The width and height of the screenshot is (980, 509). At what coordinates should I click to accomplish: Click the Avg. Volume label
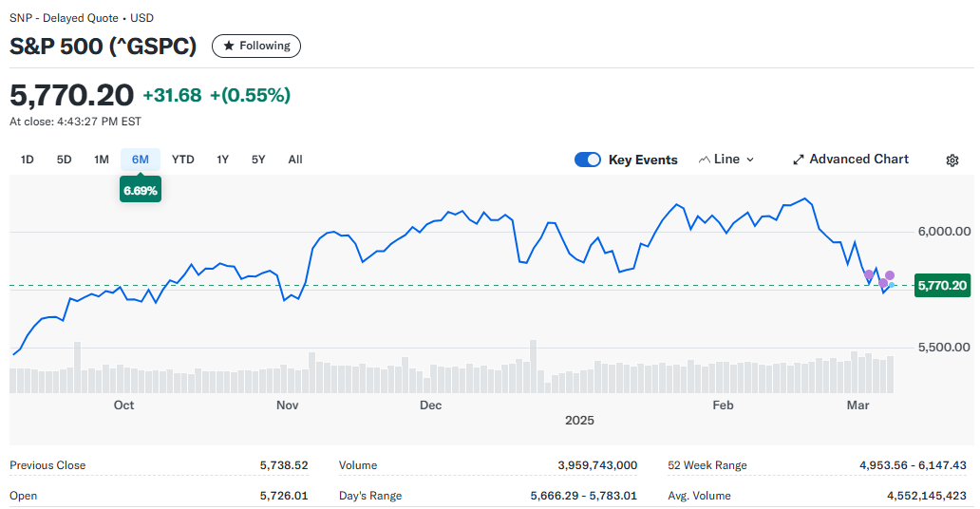[699, 496]
